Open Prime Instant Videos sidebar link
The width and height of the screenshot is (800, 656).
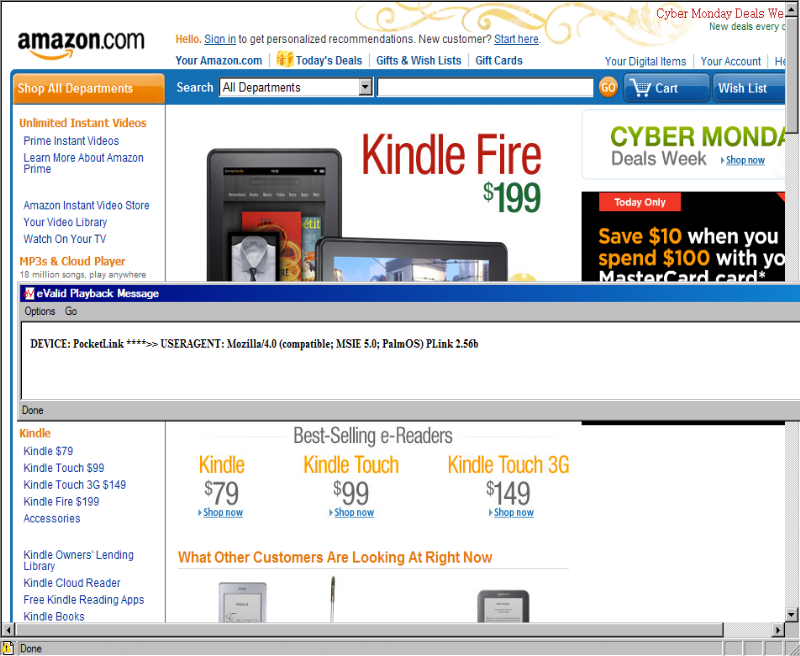[71, 141]
